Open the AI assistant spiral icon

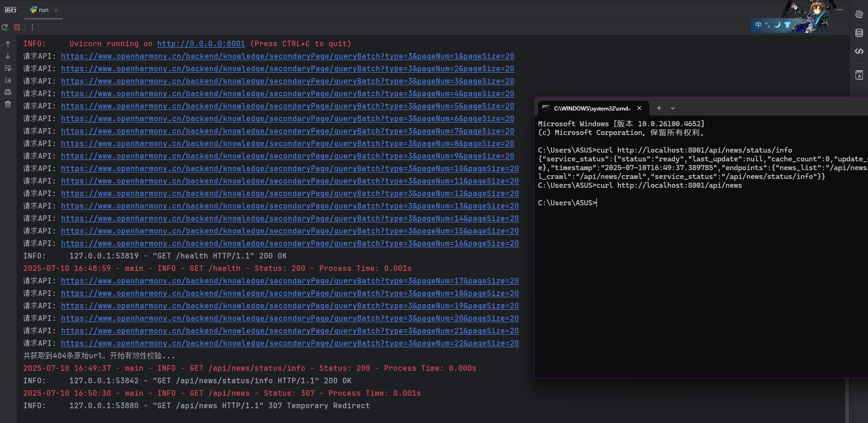point(859,14)
